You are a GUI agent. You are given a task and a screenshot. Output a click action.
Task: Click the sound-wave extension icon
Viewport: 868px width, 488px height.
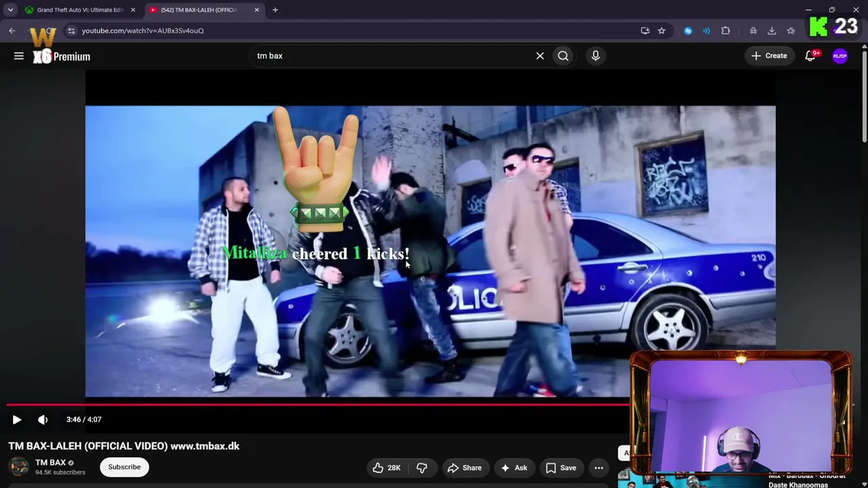point(707,30)
